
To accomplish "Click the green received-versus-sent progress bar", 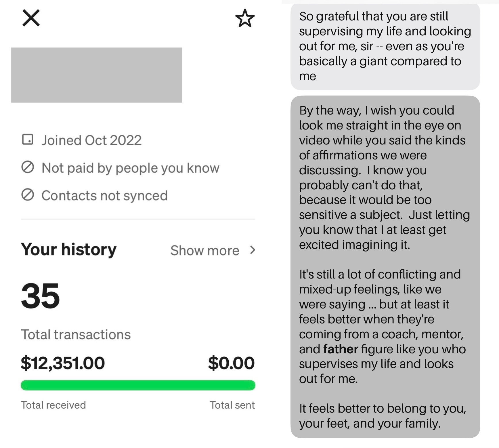I will pos(138,385).
